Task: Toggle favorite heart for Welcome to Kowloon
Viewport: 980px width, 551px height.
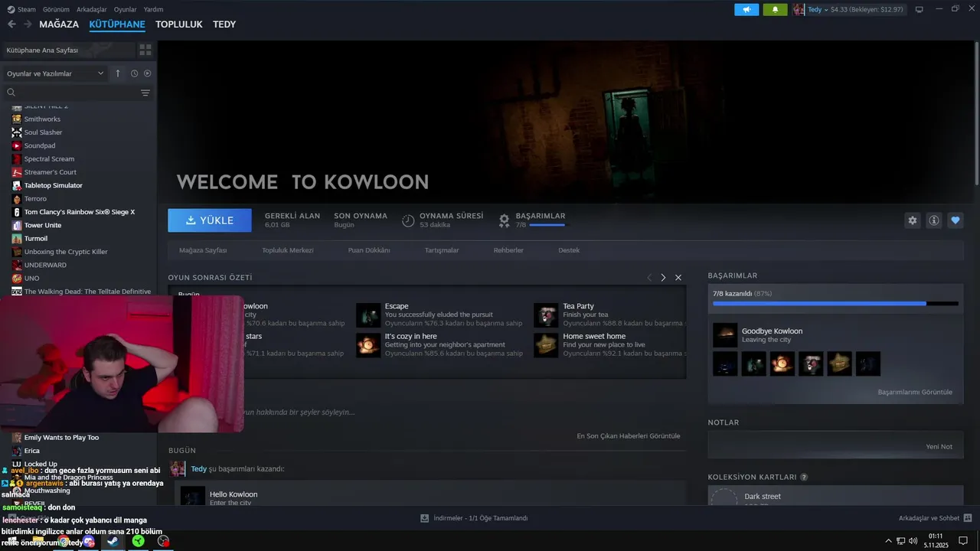Action: click(955, 220)
